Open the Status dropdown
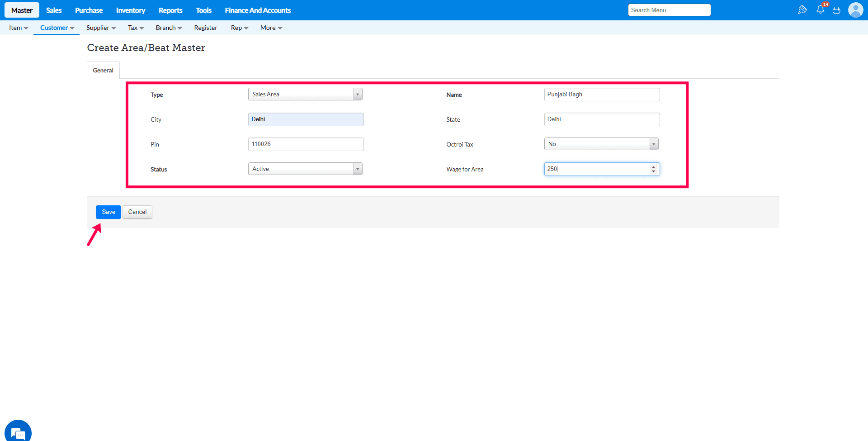Screen dimensions: 868x441 point(358,169)
